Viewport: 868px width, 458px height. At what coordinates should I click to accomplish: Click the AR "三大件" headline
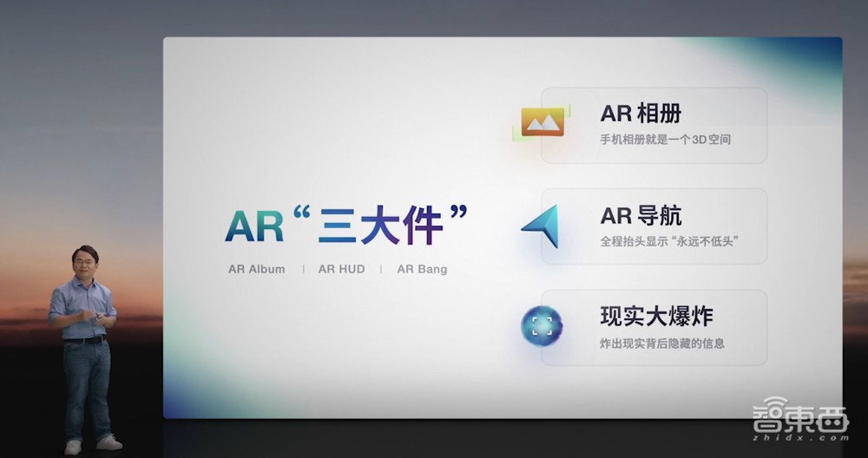pos(346,224)
